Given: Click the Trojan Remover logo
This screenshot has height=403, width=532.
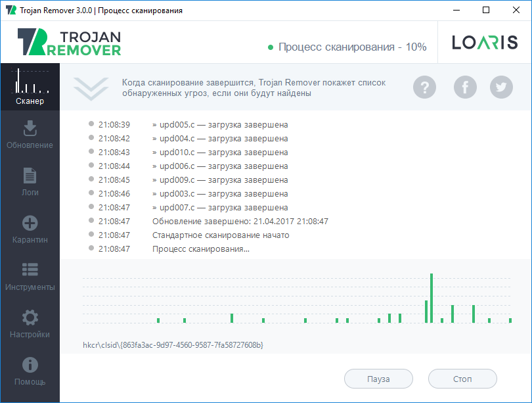Looking at the screenshot, I should pyautogui.click(x=69, y=42).
